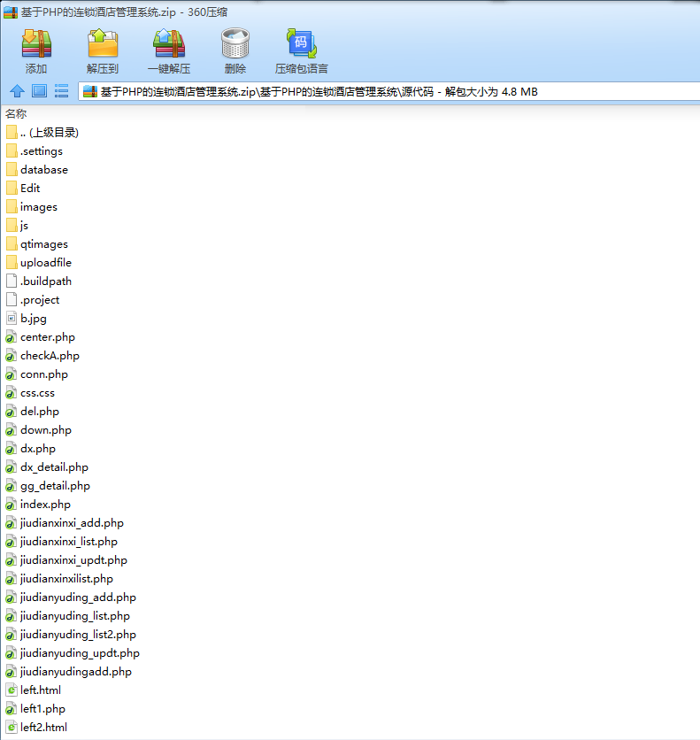Go up one level with blue arrow
Image resolution: width=700 pixels, height=740 pixels.
pos(18,90)
